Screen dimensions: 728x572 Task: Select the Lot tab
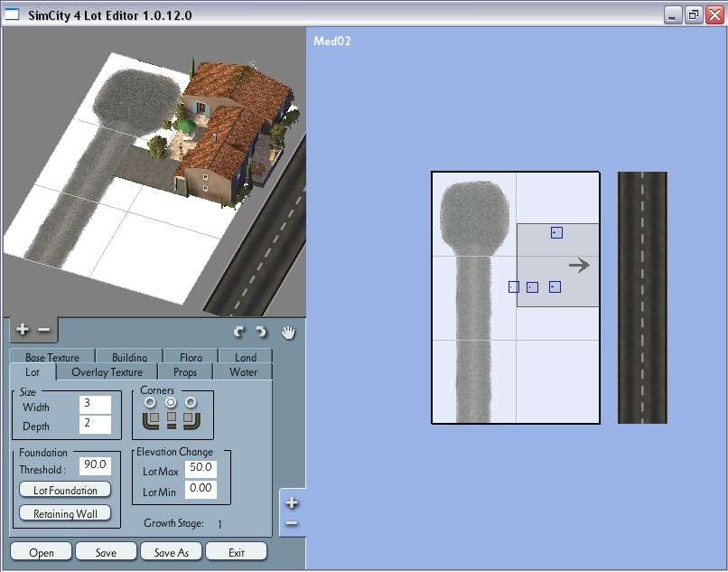33,372
